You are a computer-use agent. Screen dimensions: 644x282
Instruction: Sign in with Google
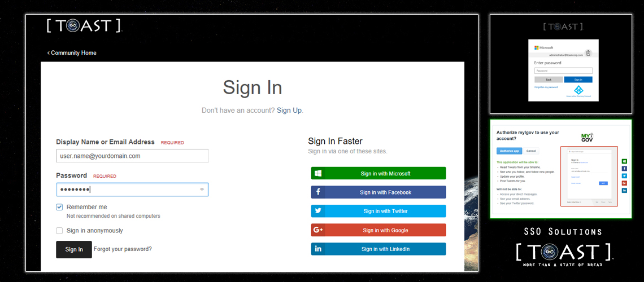(378, 230)
